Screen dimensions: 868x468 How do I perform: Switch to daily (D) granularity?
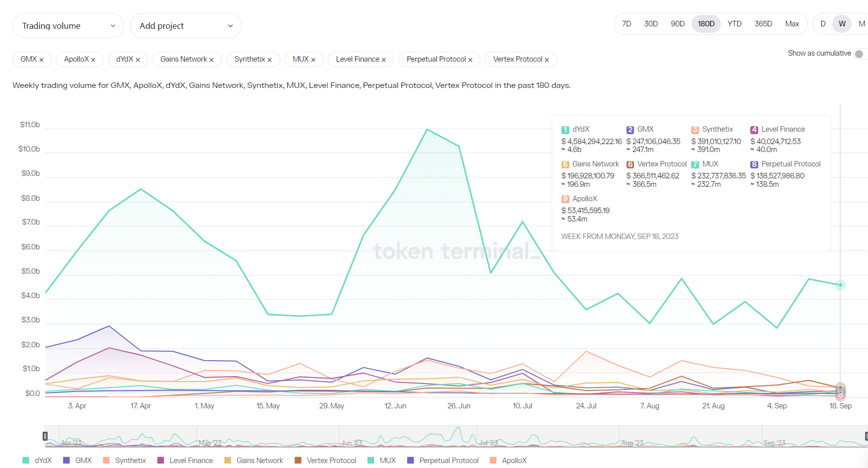(x=823, y=24)
